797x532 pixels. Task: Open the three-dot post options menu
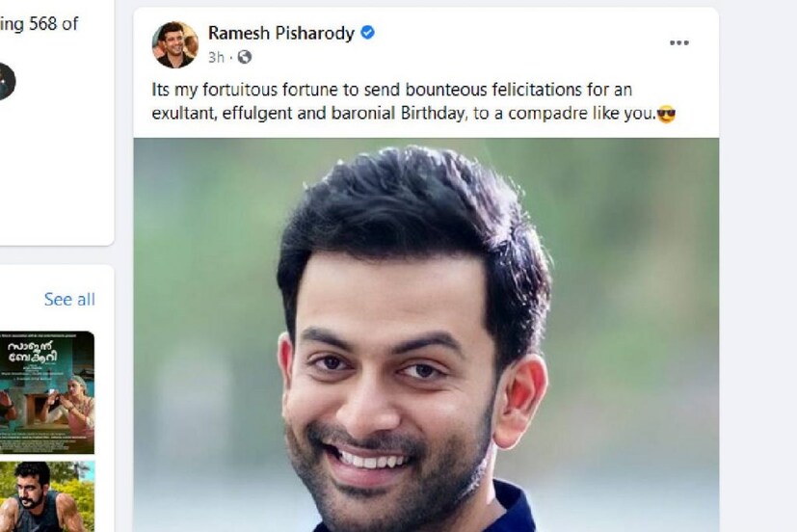tap(678, 42)
